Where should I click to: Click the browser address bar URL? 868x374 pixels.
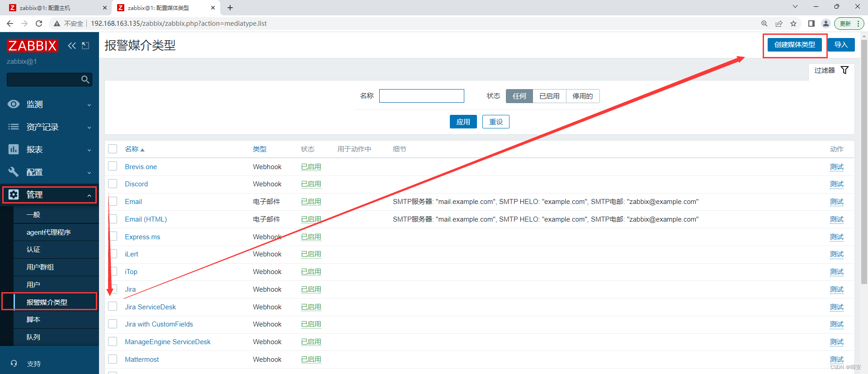click(x=179, y=24)
